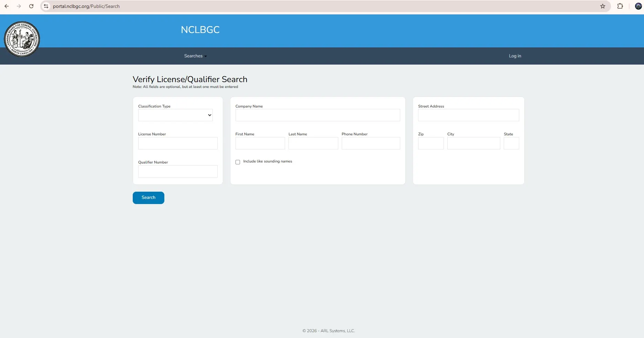The width and height of the screenshot is (644, 338).
Task: Click into the First Name field
Action: coord(260,143)
